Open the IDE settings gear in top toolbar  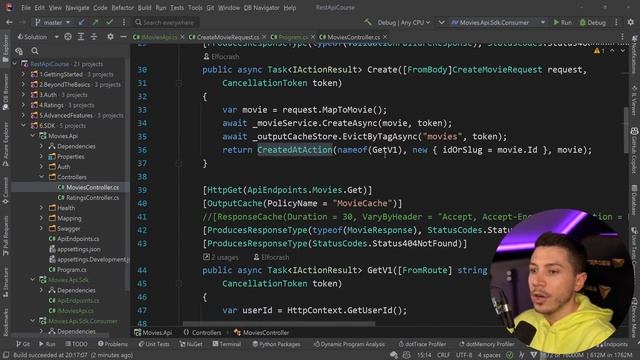[x=631, y=22]
